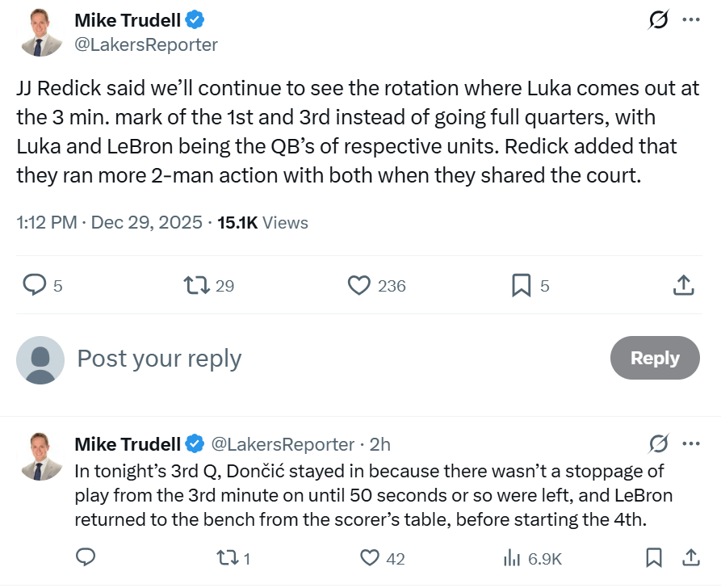This screenshot has width=721, height=588.
Task: Open the 1:12 PM Dec 29, 2025 timestamp
Action: (x=109, y=222)
